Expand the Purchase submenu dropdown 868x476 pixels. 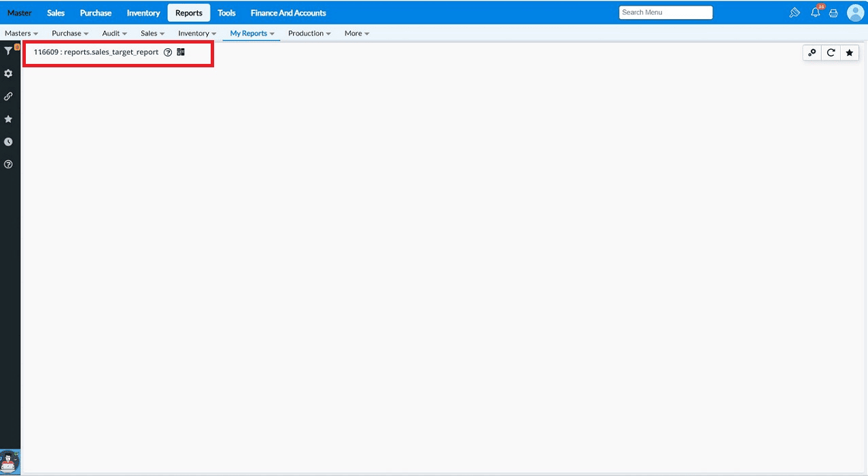click(x=70, y=33)
